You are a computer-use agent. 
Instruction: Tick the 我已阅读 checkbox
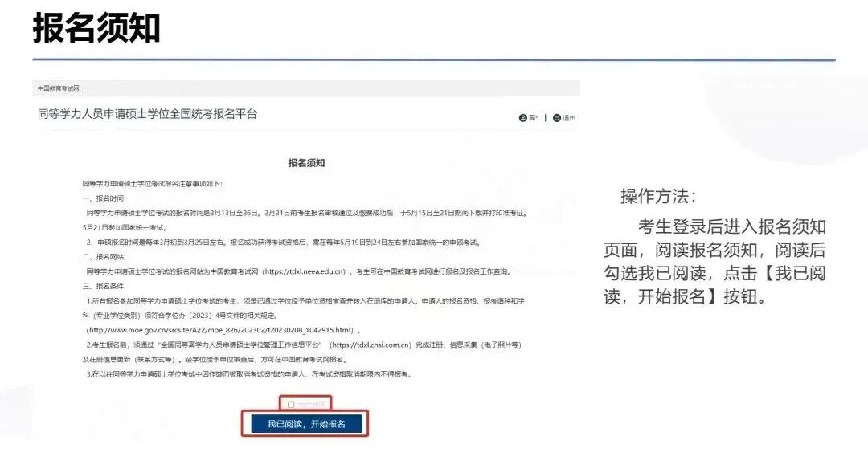coord(291,404)
